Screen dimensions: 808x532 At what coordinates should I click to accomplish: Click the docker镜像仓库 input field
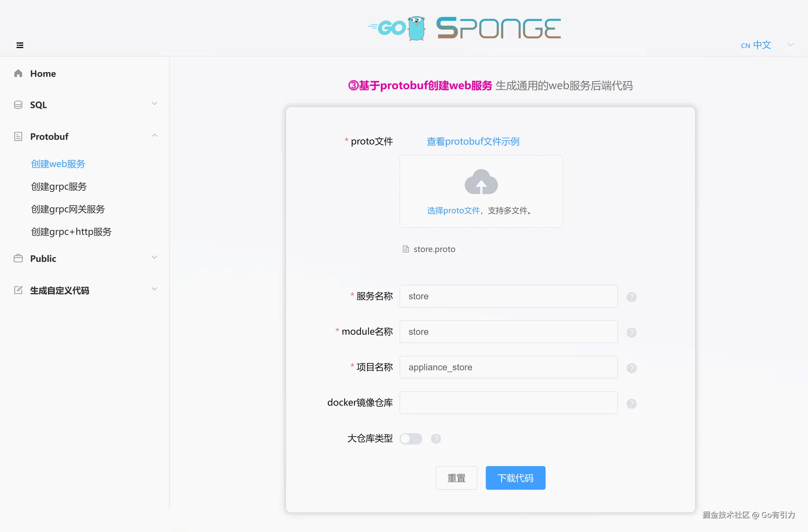click(508, 403)
